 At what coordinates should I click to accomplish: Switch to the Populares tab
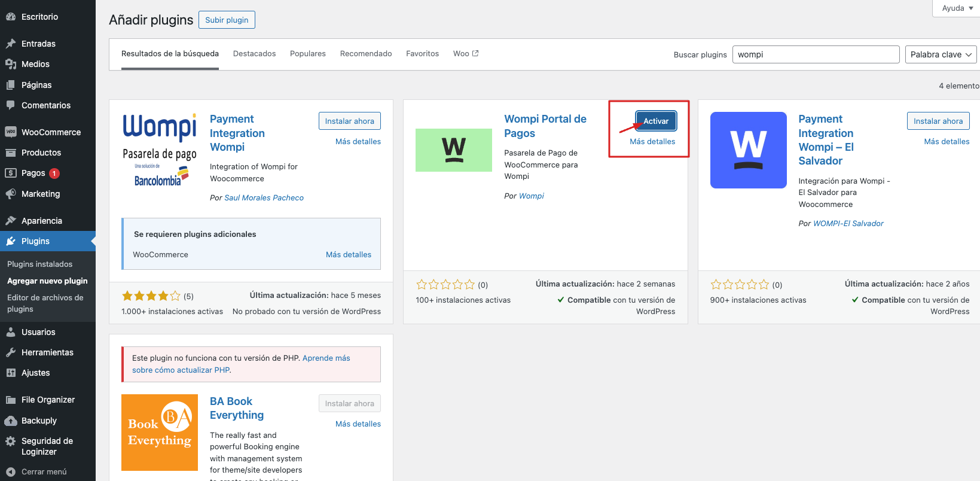[x=307, y=54]
